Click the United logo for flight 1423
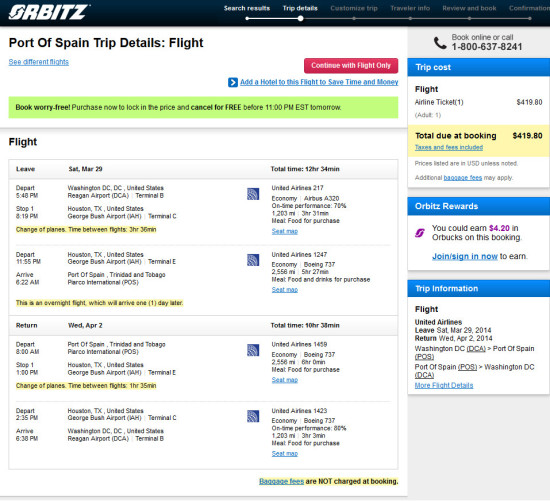550x501 pixels. [253, 416]
